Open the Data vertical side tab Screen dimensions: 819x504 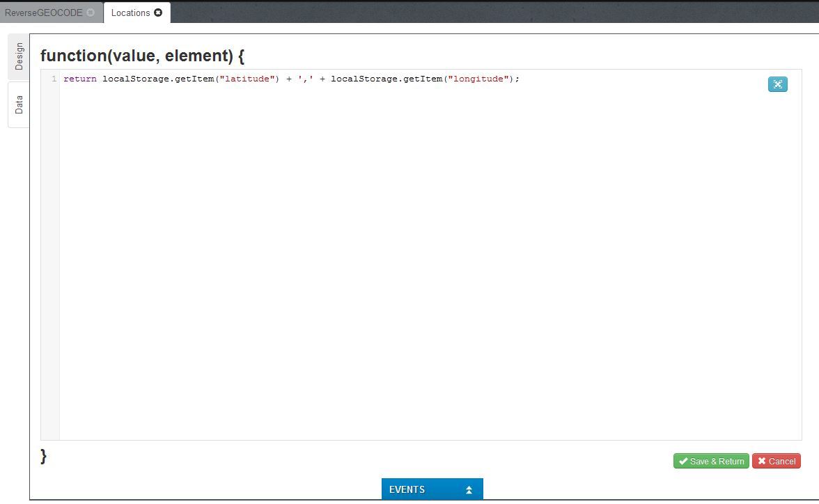tap(19, 104)
